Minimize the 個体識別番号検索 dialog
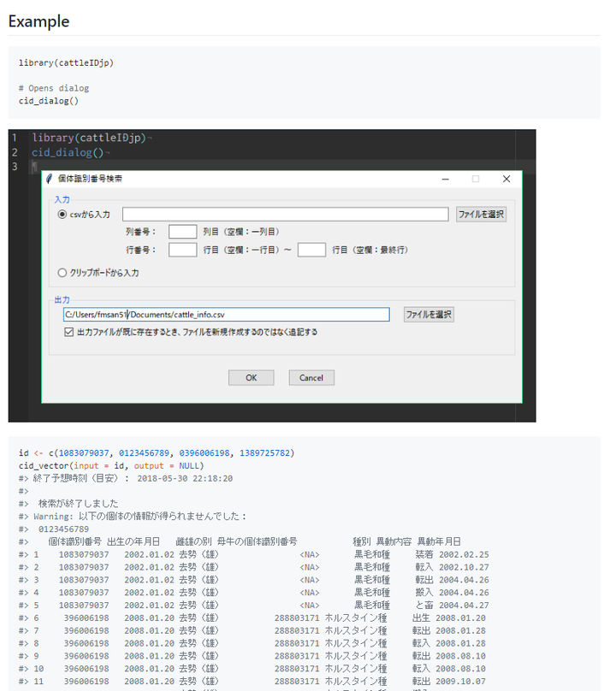This screenshot has height=691, width=616. [446, 179]
